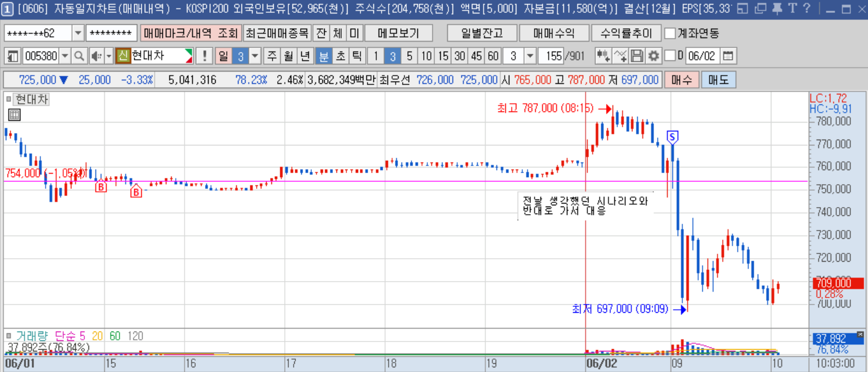Close the volume panel with small x icon
Screen dimensions: 868x372
860,334
